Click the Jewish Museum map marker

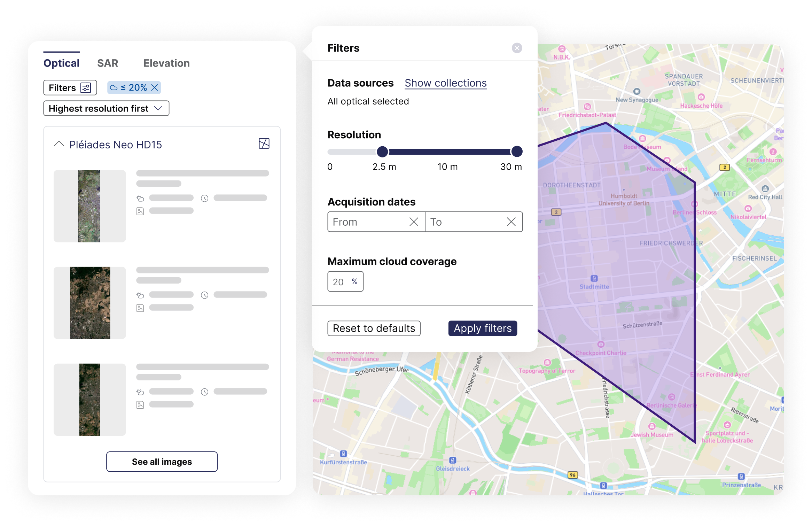(x=652, y=426)
